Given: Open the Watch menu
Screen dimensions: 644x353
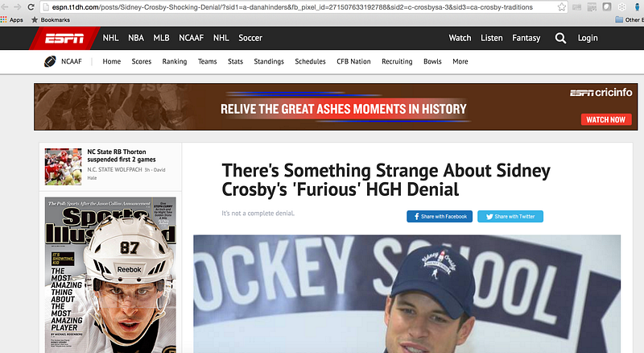Looking at the screenshot, I should 460,38.
